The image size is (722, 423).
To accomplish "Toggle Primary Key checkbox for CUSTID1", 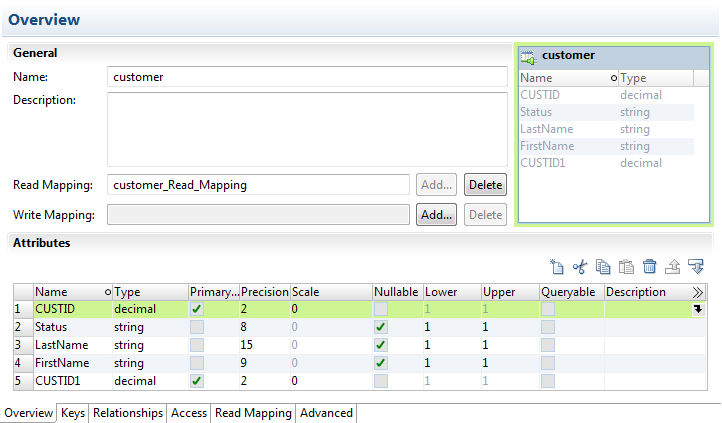I will [x=197, y=381].
